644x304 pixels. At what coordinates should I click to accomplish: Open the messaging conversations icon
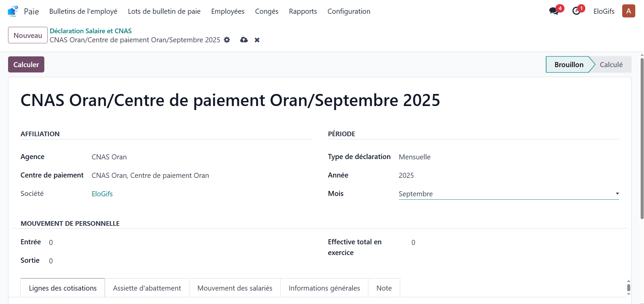[554, 11]
